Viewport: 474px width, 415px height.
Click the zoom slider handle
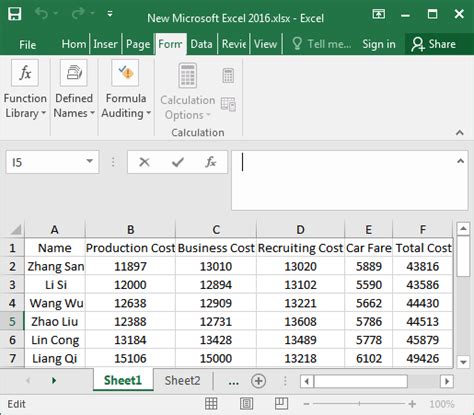pos(359,404)
